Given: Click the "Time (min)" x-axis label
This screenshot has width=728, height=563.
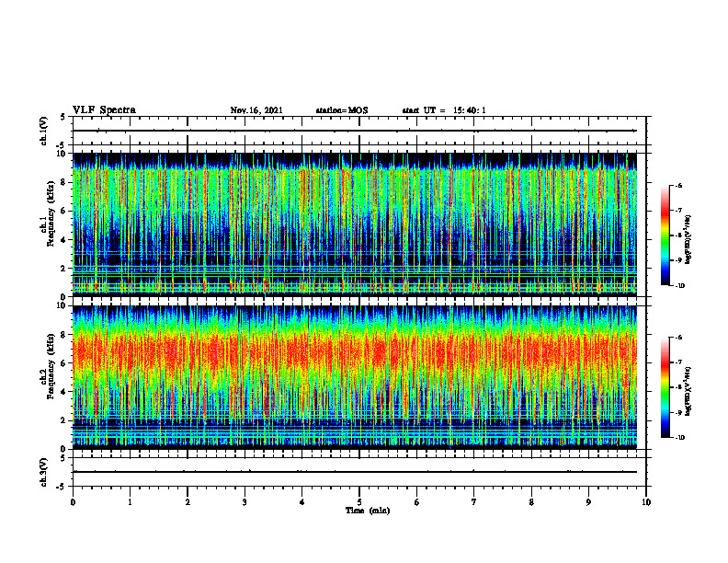Looking at the screenshot, I should point(368,511).
